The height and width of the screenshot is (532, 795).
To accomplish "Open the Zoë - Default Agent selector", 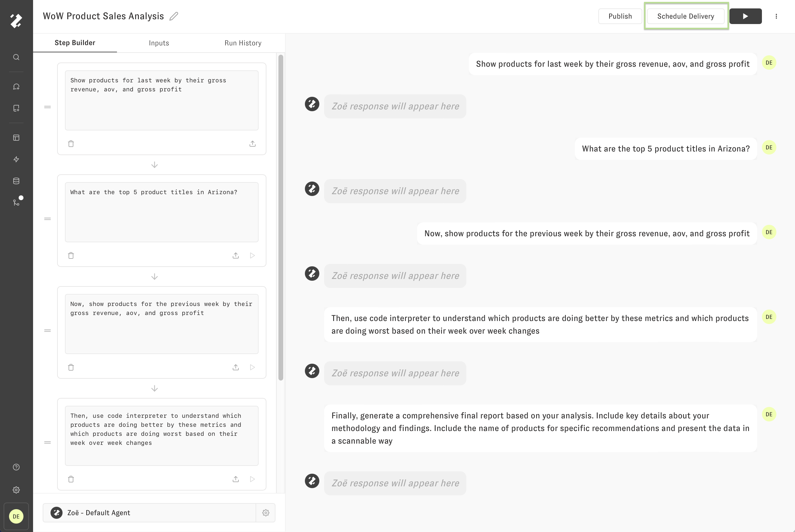I will [149, 512].
